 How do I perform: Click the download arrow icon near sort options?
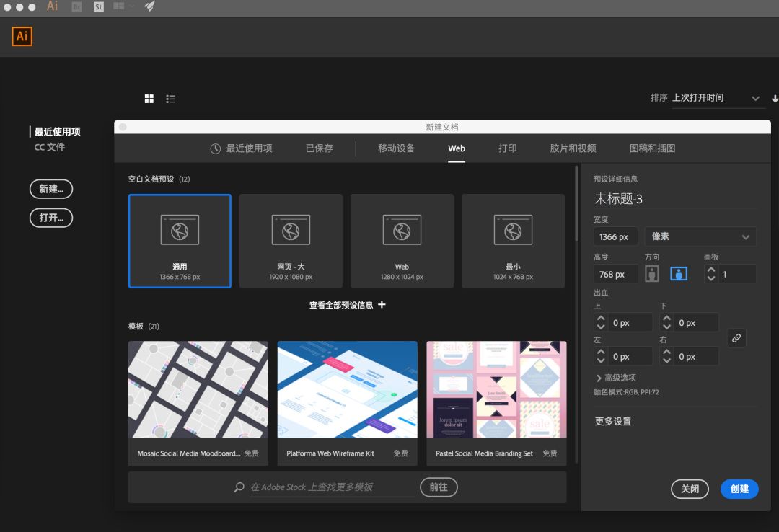click(x=774, y=98)
